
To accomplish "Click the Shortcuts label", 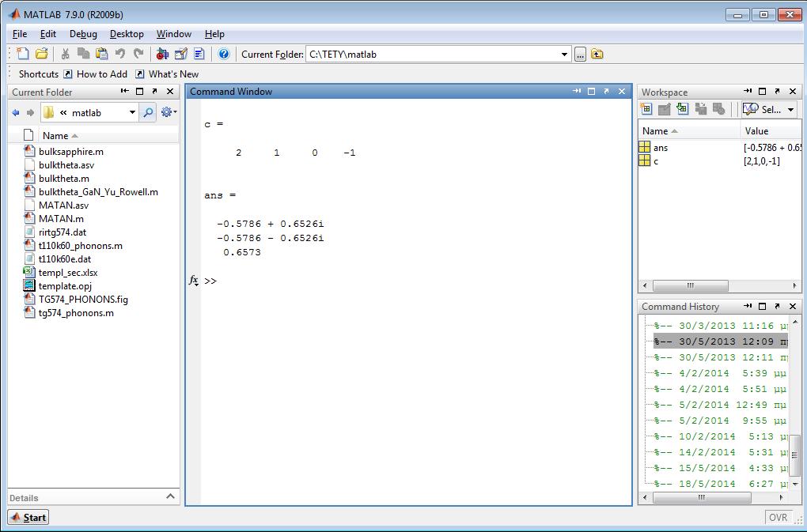I will tap(39, 74).
